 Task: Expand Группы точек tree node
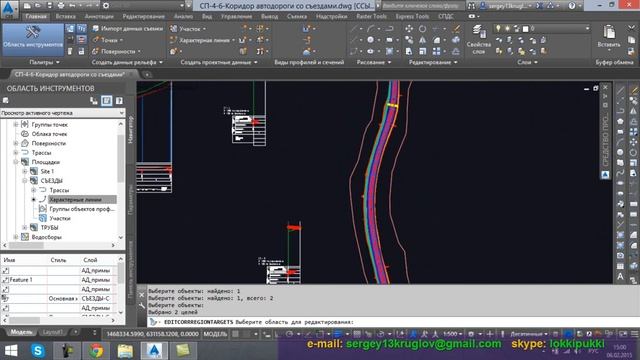[x=16, y=124]
